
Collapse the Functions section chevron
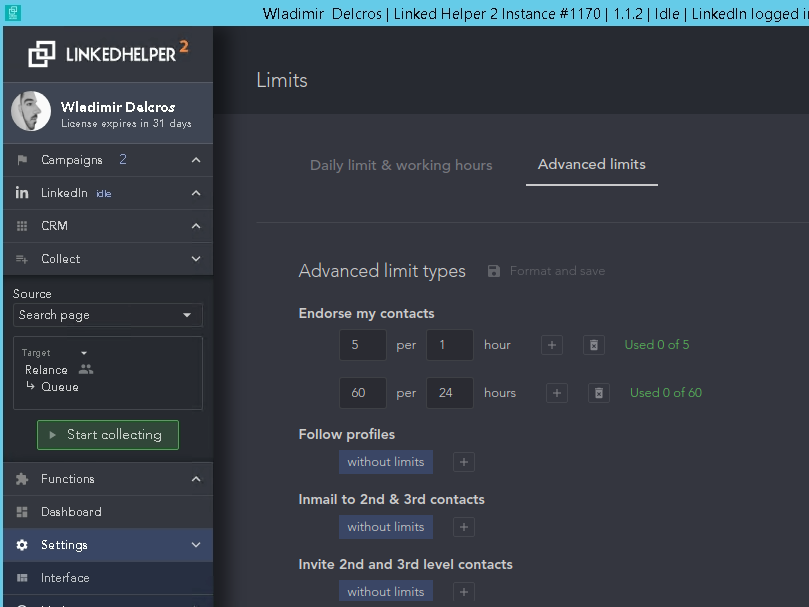coord(196,479)
